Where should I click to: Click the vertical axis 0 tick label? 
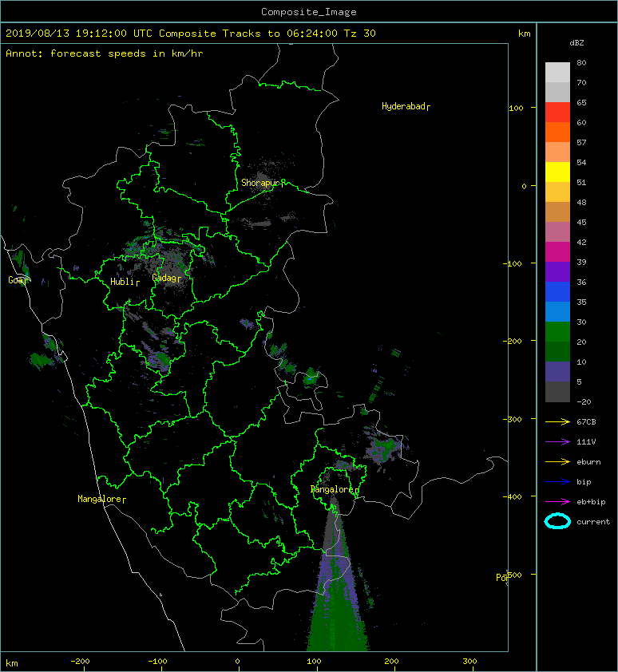point(524,186)
